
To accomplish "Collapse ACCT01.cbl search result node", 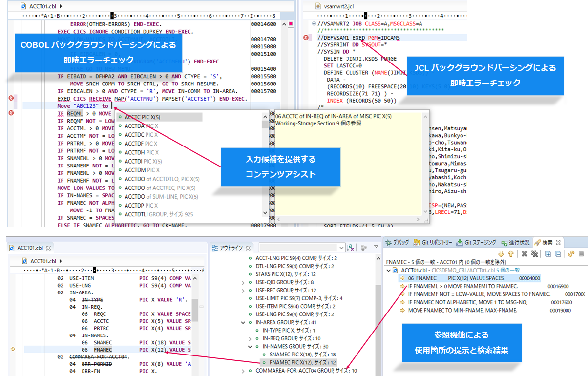I will pos(389,270).
